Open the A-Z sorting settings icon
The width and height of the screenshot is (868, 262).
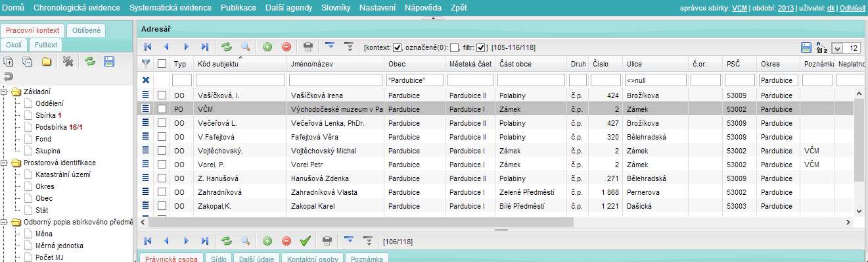point(821,47)
